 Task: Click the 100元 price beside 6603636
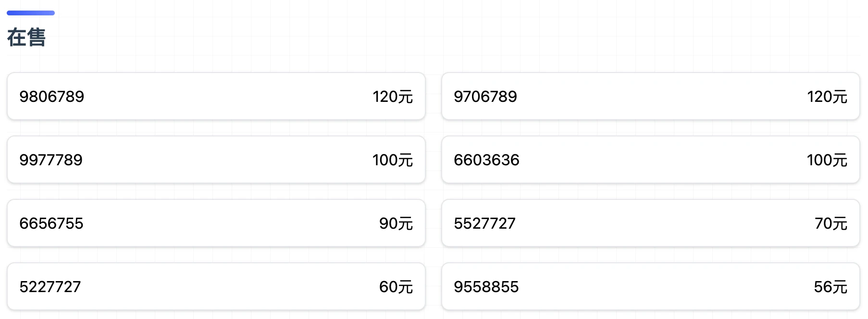pyautogui.click(x=827, y=160)
